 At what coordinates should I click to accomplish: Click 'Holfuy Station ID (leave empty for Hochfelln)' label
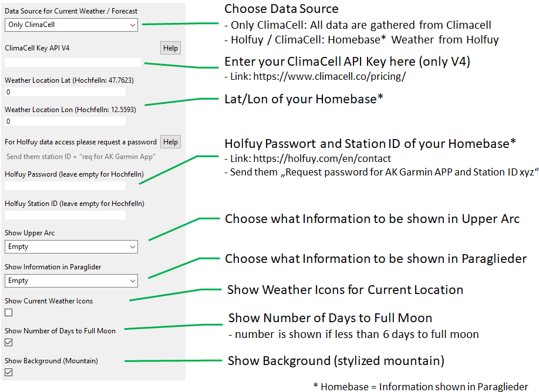point(75,204)
